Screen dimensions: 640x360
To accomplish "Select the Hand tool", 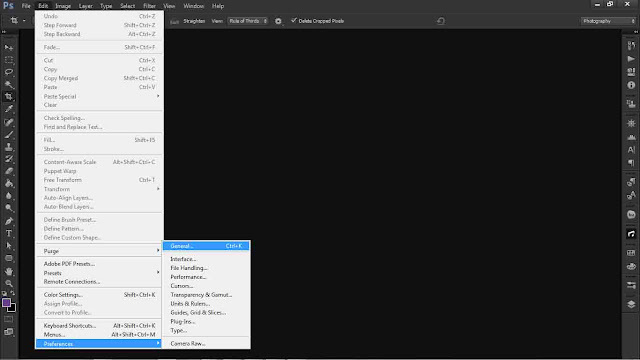I will click(x=9, y=271).
